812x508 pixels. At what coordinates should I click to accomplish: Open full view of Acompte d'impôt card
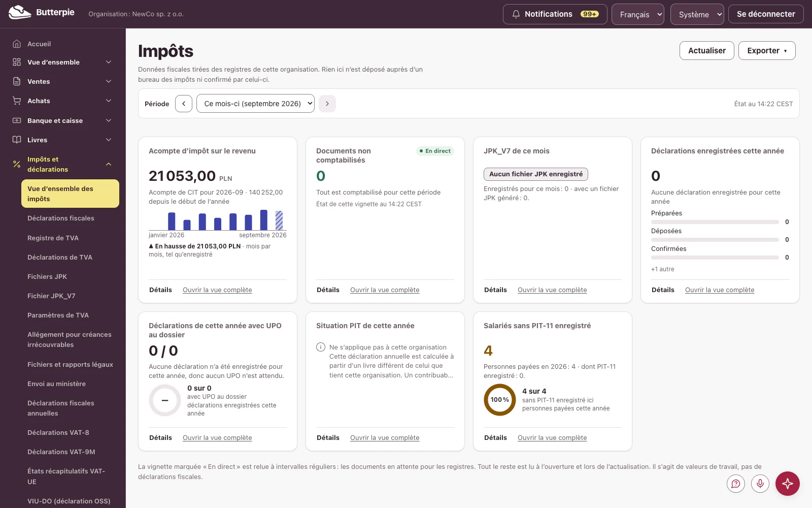217,290
